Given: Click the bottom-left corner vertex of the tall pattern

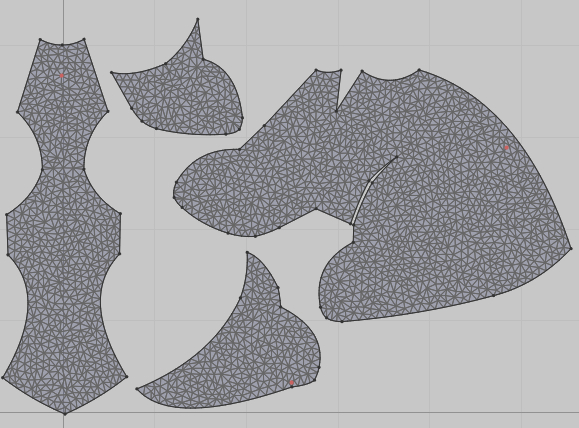Looking at the screenshot, I should (3, 377).
